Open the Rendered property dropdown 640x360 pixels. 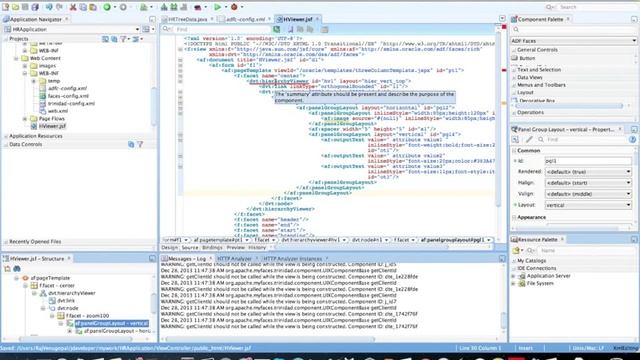click(x=588, y=172)
